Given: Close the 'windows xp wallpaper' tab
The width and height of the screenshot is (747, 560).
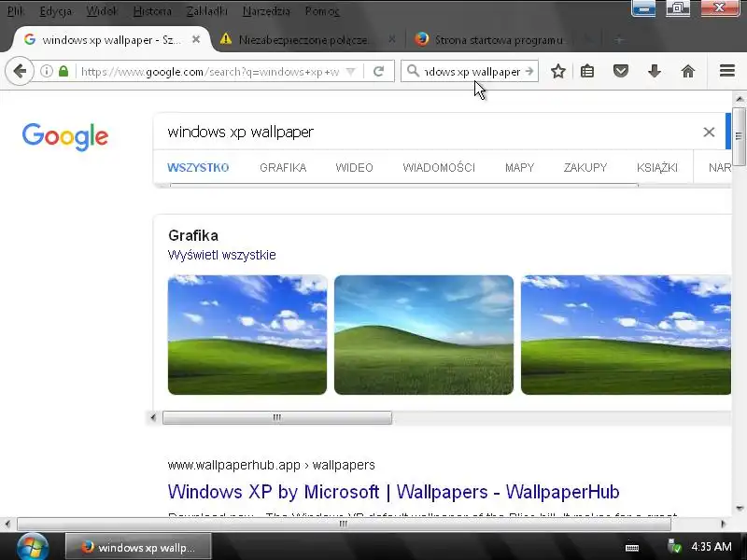Looking at the screenshot, I should tap(196, 39).
